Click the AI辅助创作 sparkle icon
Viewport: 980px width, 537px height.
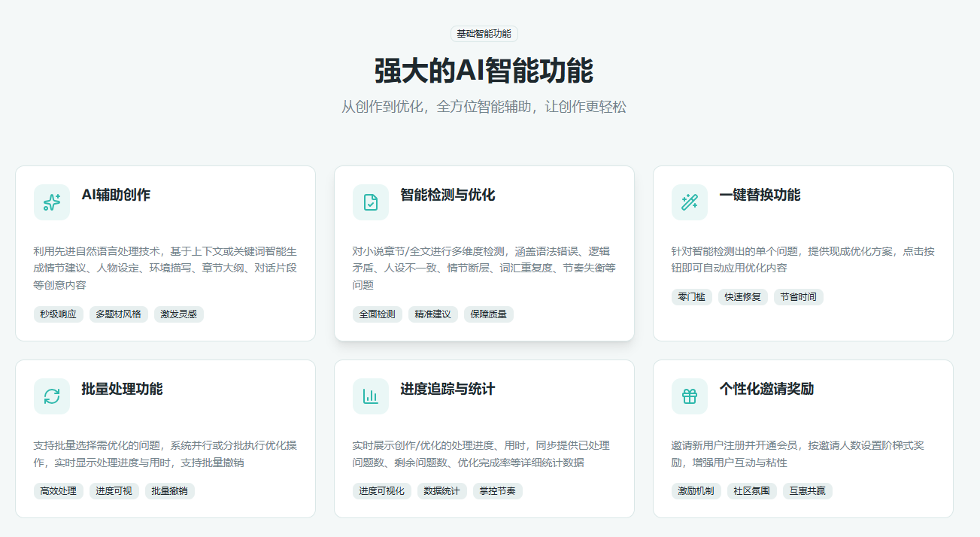51,202
